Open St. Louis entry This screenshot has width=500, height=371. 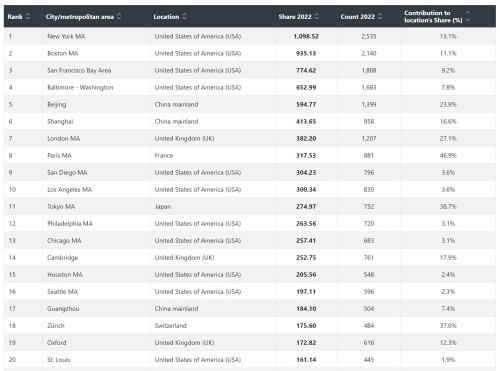[59, 359]
